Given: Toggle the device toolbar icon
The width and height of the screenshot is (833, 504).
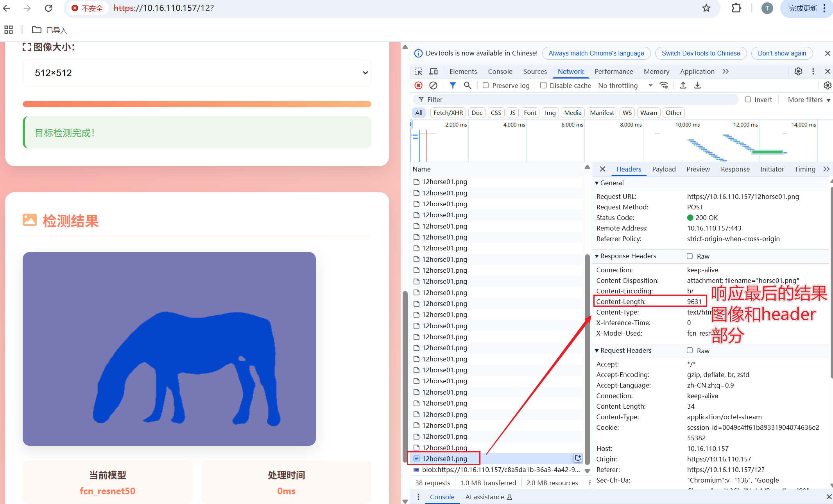Looking at the screenshot, I should pyautogui.click(x=434, y=71).
